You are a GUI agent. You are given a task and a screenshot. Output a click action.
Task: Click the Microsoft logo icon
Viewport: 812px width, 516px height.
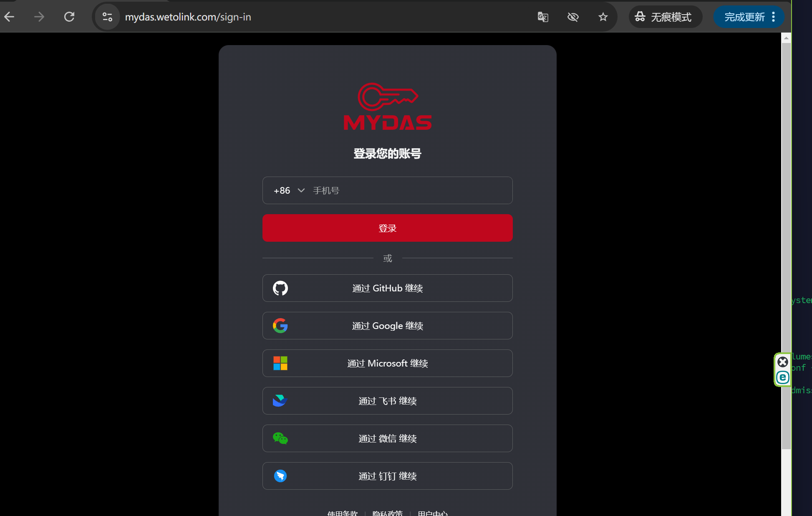coord(280,363)
